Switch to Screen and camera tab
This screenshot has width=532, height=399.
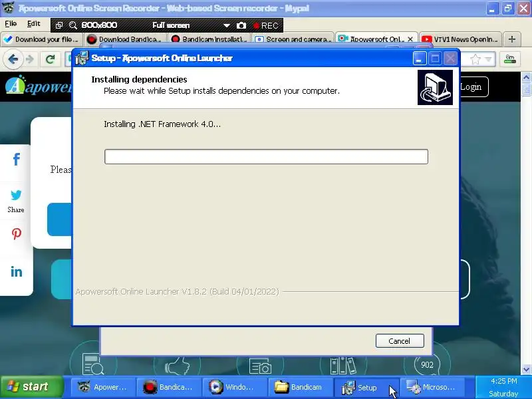tap(293, 39)
